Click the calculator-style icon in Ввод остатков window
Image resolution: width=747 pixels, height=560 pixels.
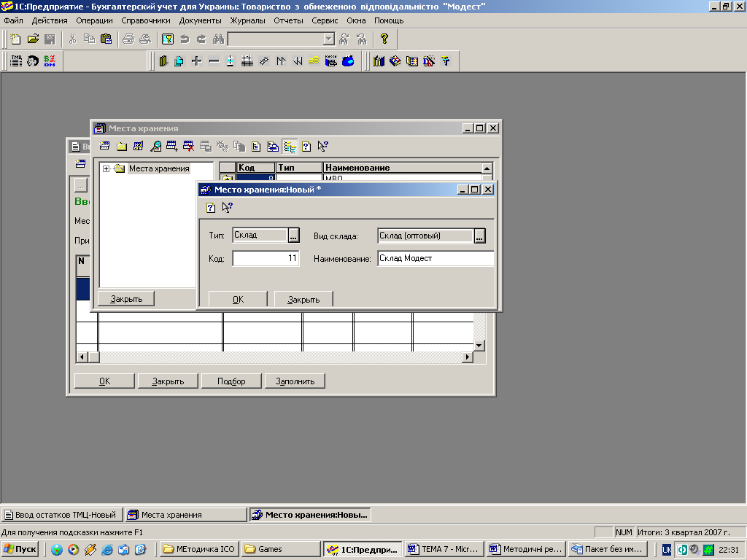coord(80,164)
